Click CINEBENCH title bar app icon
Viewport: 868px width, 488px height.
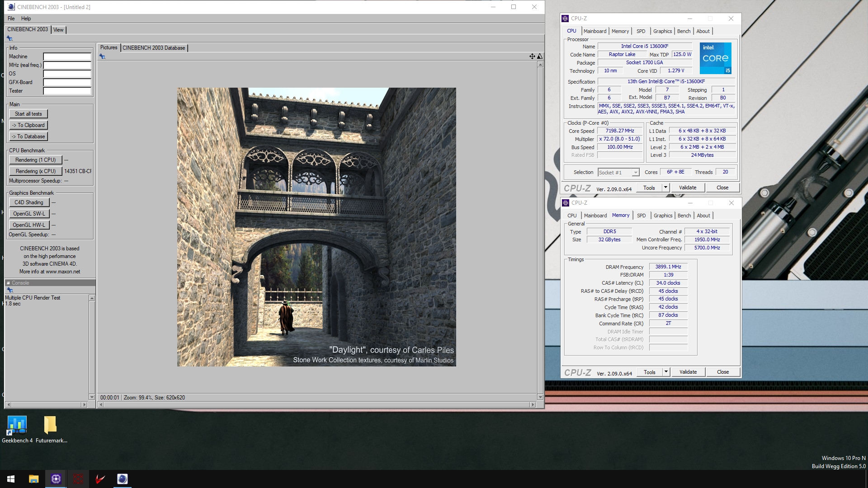(x=11, y=7)
